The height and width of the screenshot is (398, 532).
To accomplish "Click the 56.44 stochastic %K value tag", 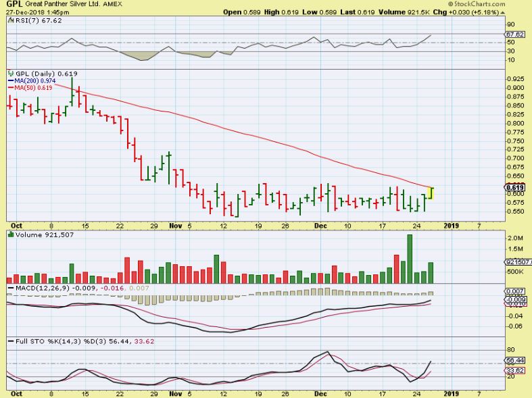I will point(514,360).
